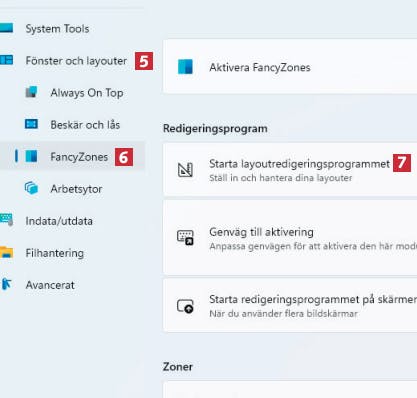Click the Arbetsytor icon
Image resolution: width=417 pixels, height=398 pixels.
pyautogui.click(x=31, y=188)
